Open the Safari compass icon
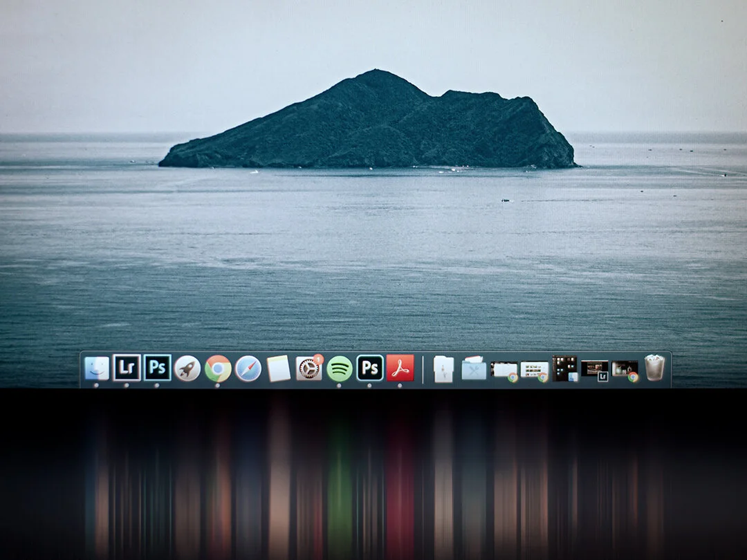Screen dimensions: 747x560 [248, 368]
